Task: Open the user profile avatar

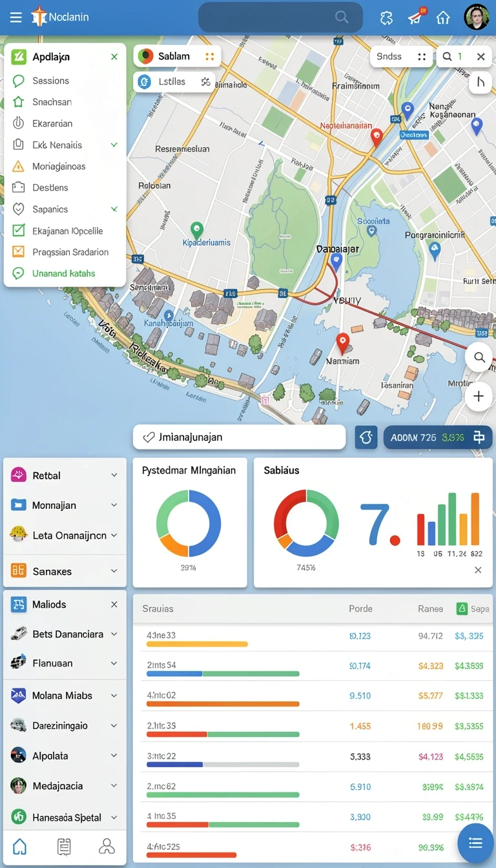Action: 477,17
